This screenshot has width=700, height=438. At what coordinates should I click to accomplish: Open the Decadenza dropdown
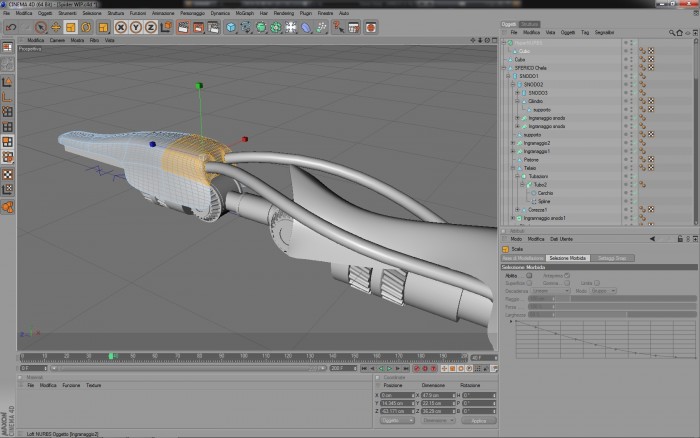coord(550,291)
